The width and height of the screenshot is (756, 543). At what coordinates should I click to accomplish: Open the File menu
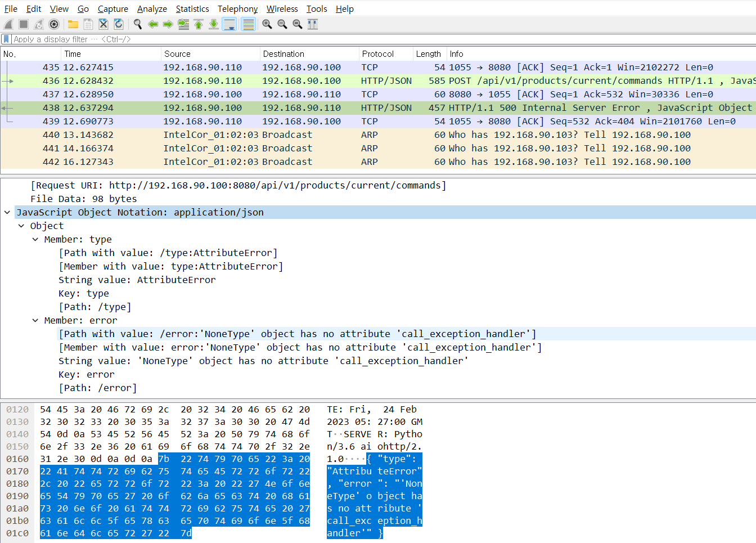pyautogui.click(x=11, y=9)
